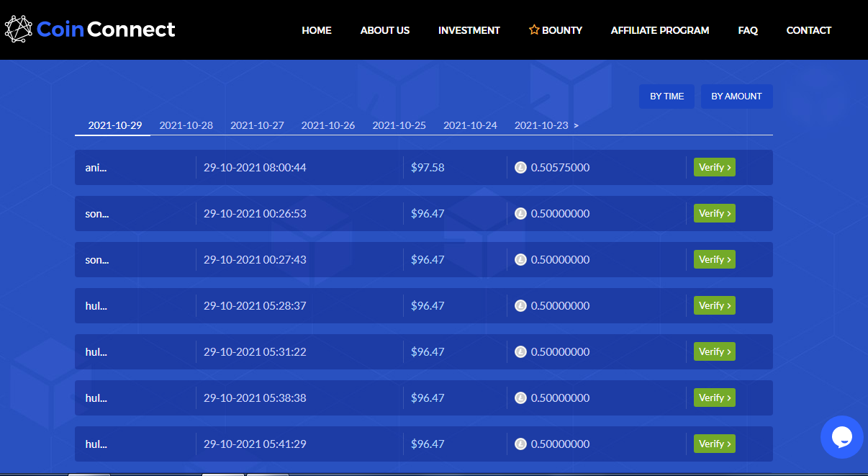Verify the 00:27:43 transaction

click(x=715, y=259)
